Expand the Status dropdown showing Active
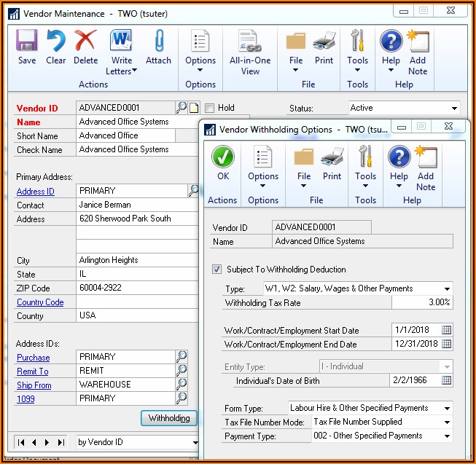 (455, 108)
